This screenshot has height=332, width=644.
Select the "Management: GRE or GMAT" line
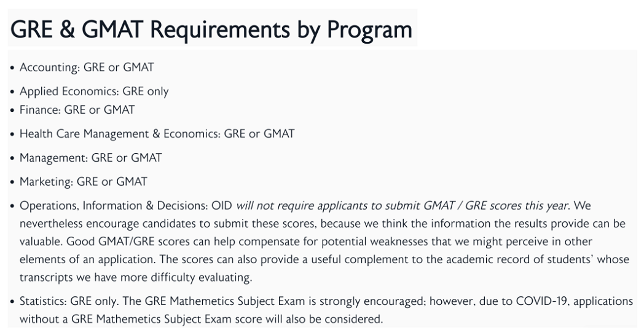90,157
